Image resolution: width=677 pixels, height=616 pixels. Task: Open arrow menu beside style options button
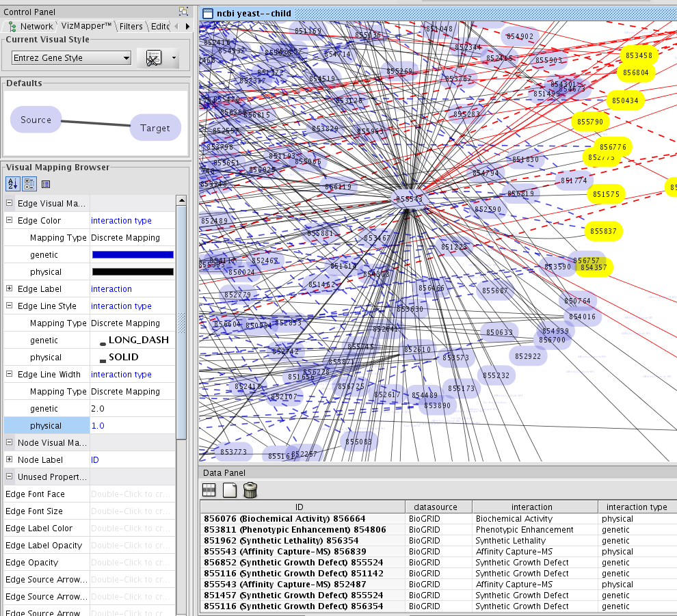pos(174,57)
